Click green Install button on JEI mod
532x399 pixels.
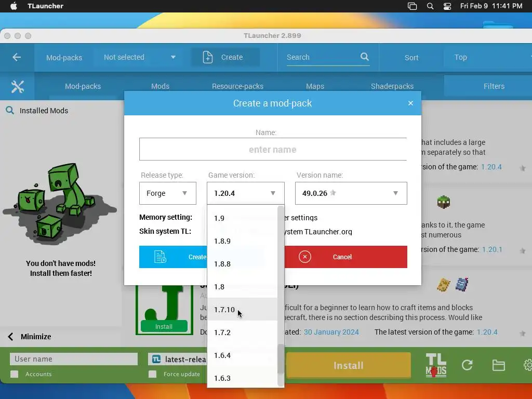[164, 326]
